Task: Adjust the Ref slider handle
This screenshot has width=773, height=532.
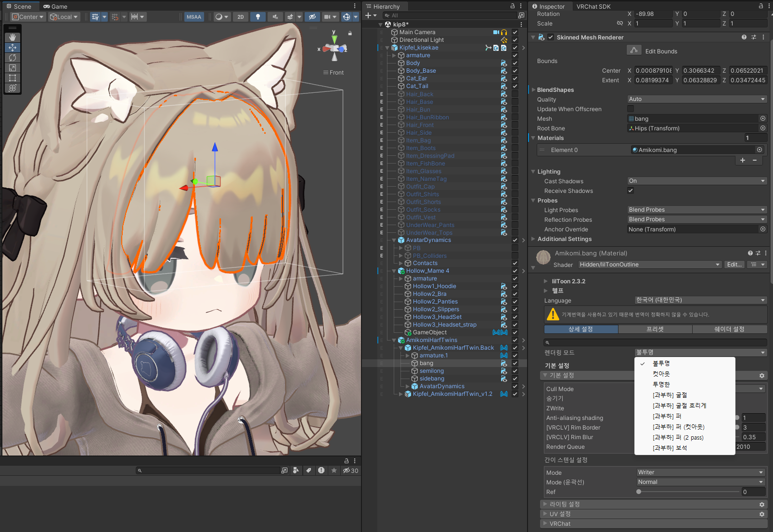Action: point(639,492)
